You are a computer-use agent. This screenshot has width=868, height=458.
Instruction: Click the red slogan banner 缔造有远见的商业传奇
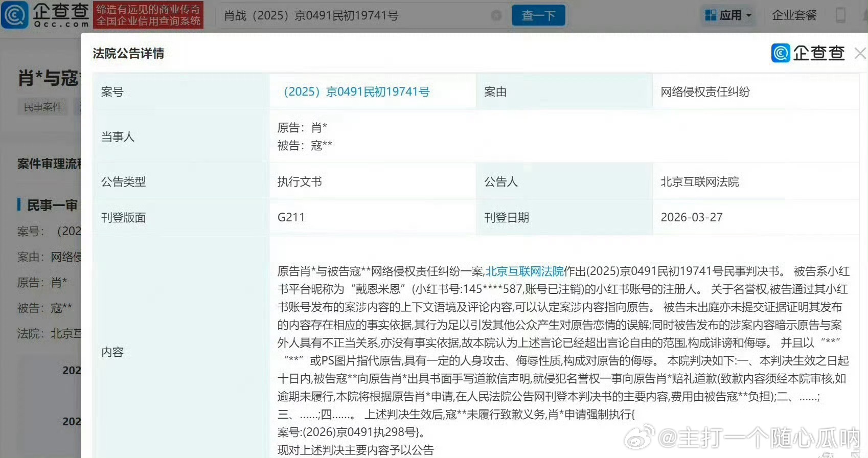pos(148,15)
